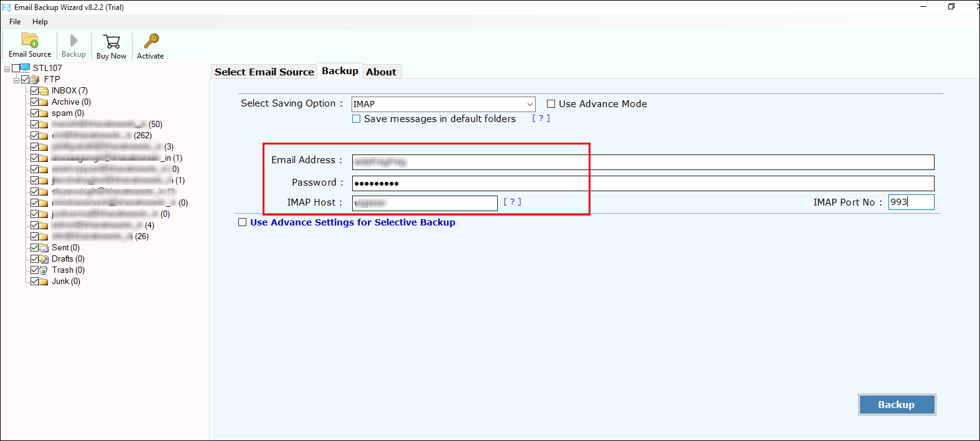
Task: Click the IMAP Port No field
Action: point(912,202)
